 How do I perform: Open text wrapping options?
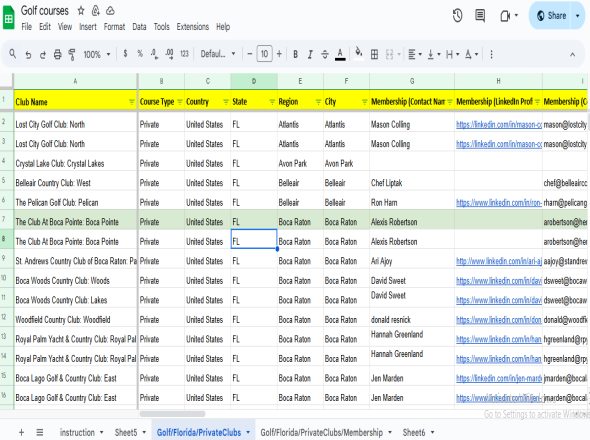(x=452, y=55)
